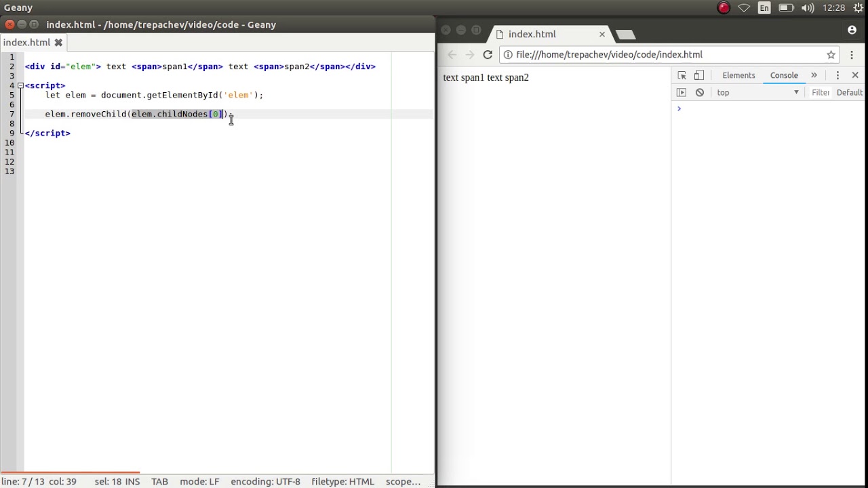Click the console prompt arrow
The image size is (868, 488).
(679, 108)
